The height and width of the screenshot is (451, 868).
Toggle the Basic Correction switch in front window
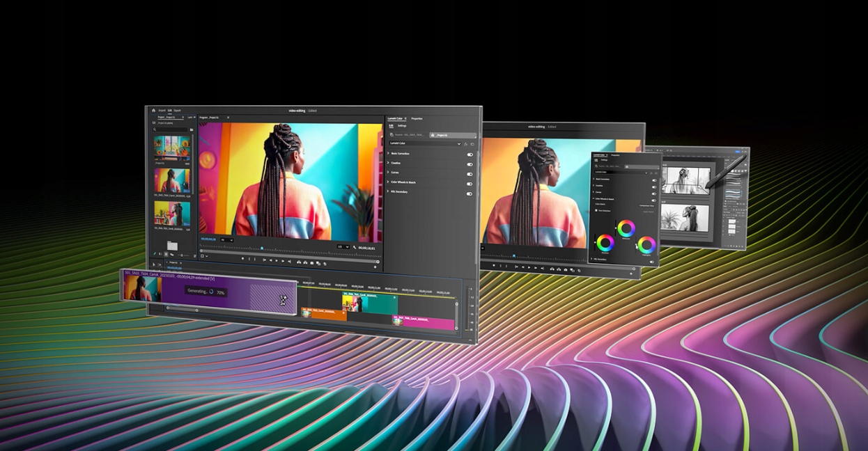(470, 154)
